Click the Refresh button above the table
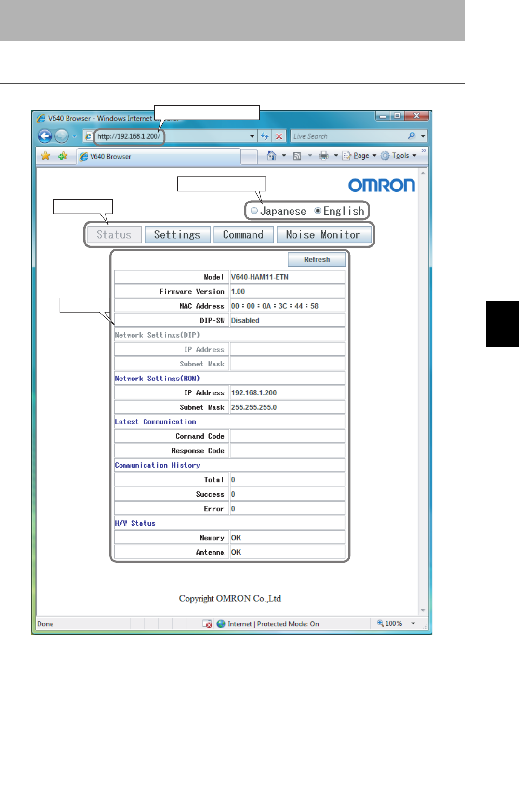 317,259
